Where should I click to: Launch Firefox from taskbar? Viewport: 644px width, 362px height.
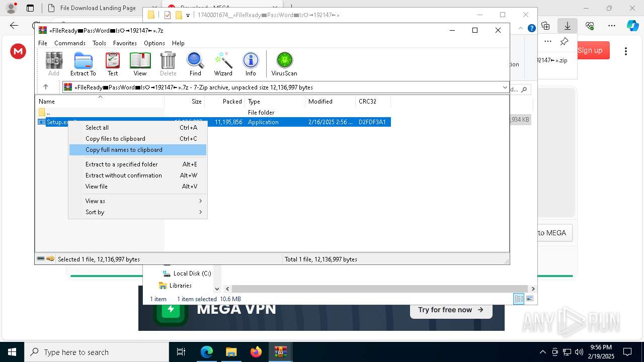pyautogui.click(x=256, y=352)
